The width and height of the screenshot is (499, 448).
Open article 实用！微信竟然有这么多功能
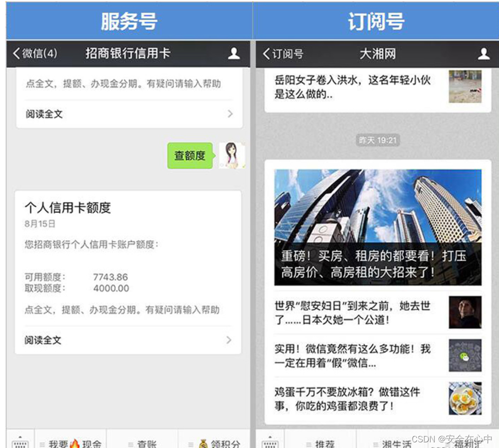click(353, 356)
